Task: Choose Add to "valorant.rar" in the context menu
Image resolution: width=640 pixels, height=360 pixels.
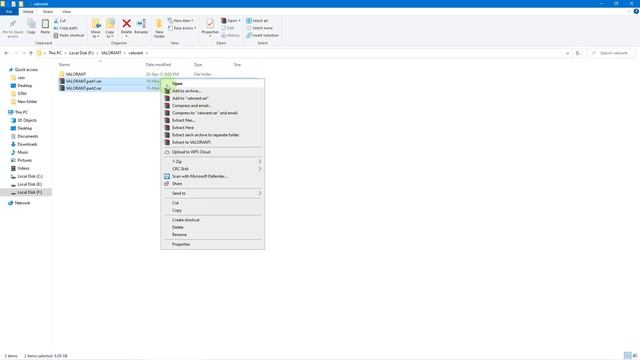Action: (212, 98)
